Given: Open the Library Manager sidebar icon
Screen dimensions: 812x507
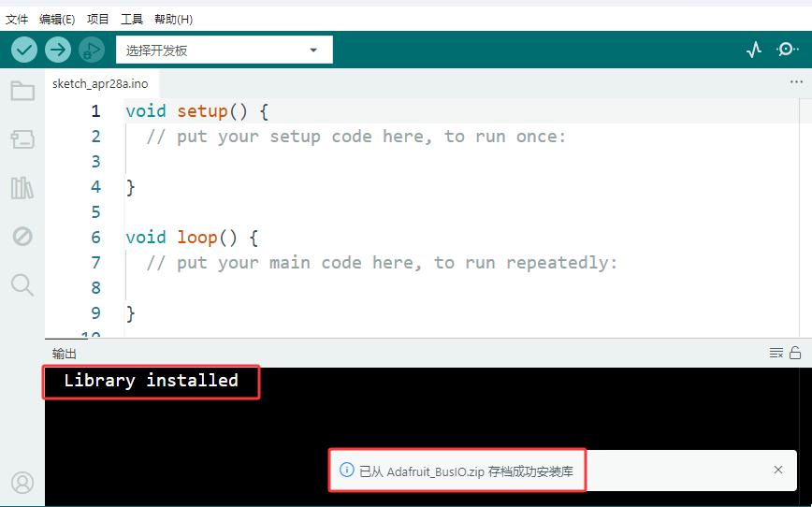Looking at the screenshot, I should coord(22,187).
